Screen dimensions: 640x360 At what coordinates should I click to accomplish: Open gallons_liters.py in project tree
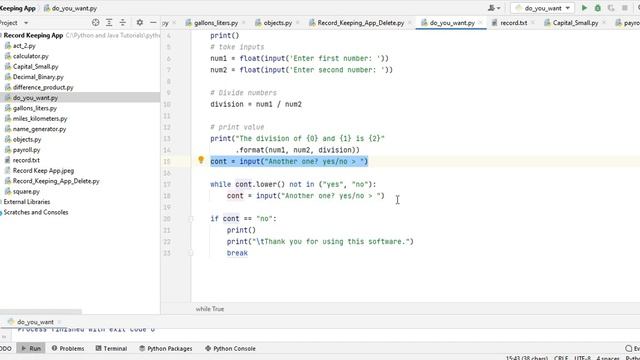click(35, 108)
